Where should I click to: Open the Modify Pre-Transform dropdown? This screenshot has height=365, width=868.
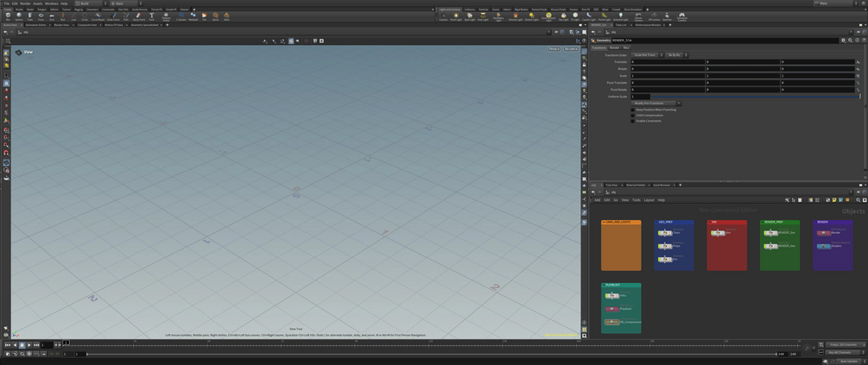coord(656,104)
